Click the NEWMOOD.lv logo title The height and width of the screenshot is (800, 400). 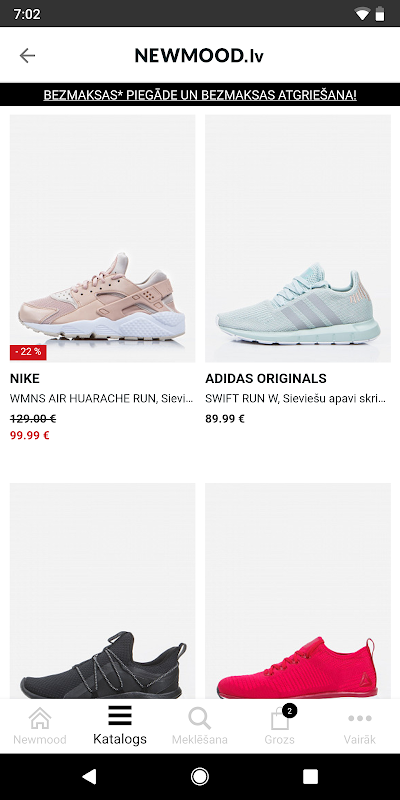pos(199,55)
